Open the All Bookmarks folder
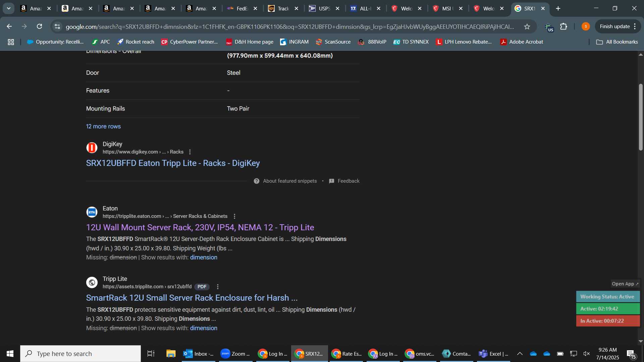644x362 pixels. pos(617,42)
